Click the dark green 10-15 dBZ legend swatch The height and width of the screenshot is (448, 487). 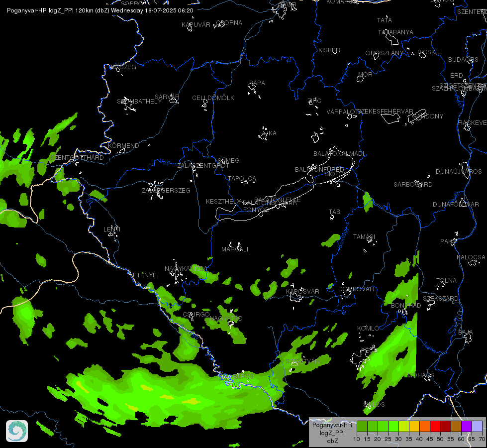coord(362,426)
